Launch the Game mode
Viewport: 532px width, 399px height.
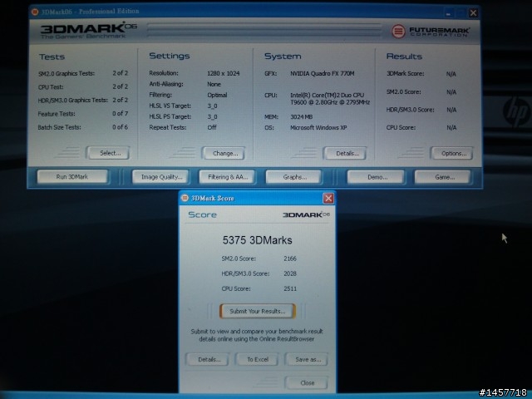(443, 177)
